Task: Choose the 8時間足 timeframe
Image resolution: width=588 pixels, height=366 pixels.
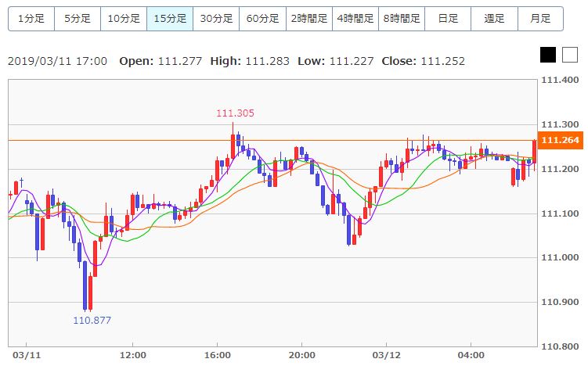Action: coord(402,18)
